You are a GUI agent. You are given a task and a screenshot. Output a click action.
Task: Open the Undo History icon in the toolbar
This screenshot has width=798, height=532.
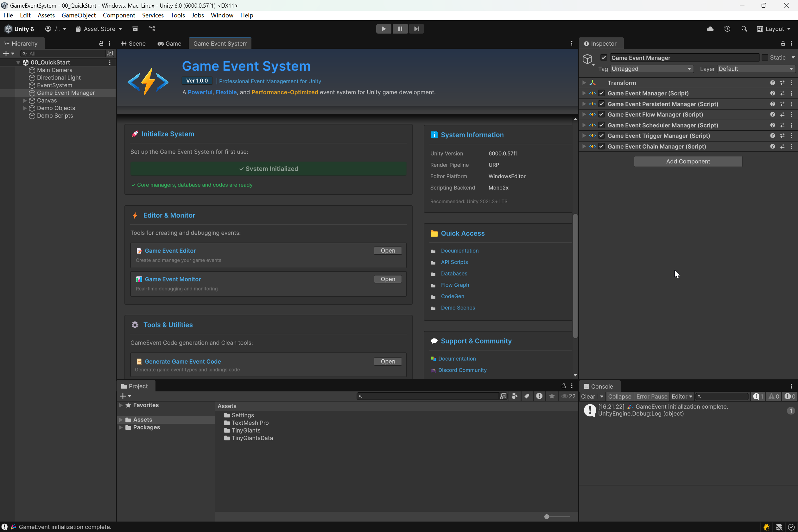coord(727,29)
